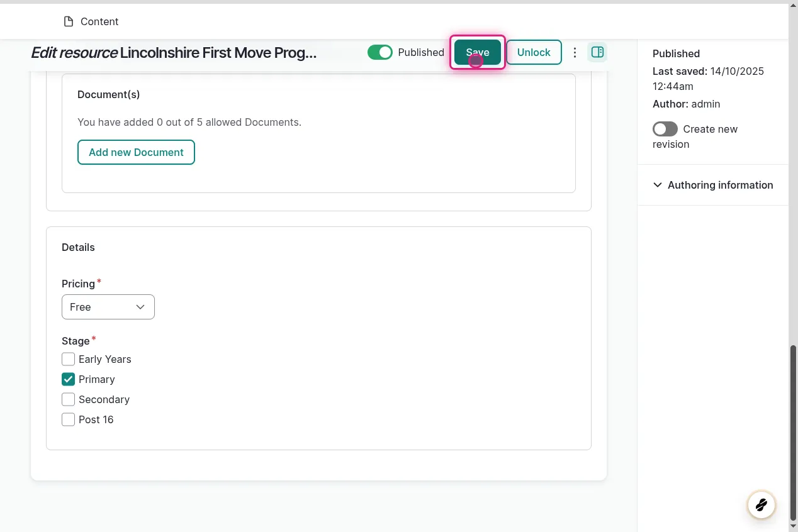Click the 'Last saved: 14/10/2025 12:44am' text
Screen dimensions: 798x532
(708, 79)
